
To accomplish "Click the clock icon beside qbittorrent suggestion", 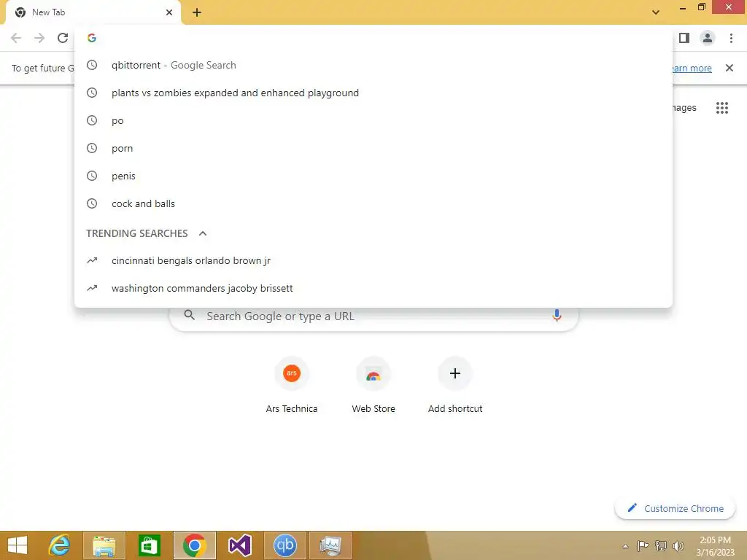I will pyautogui.click(x=92, y=65).
